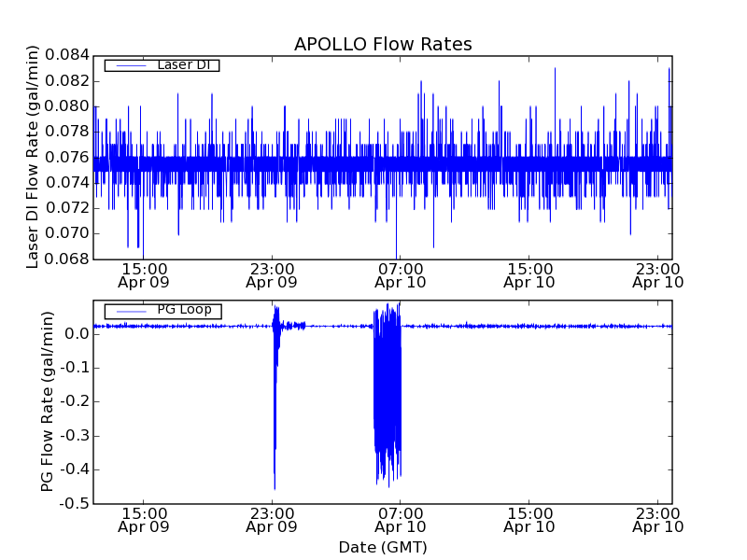Click '07:00 Apr 10' under the PG Loop plot
Image resolution: width=747 pixels, height=560 pixels.
click(401, 521)
